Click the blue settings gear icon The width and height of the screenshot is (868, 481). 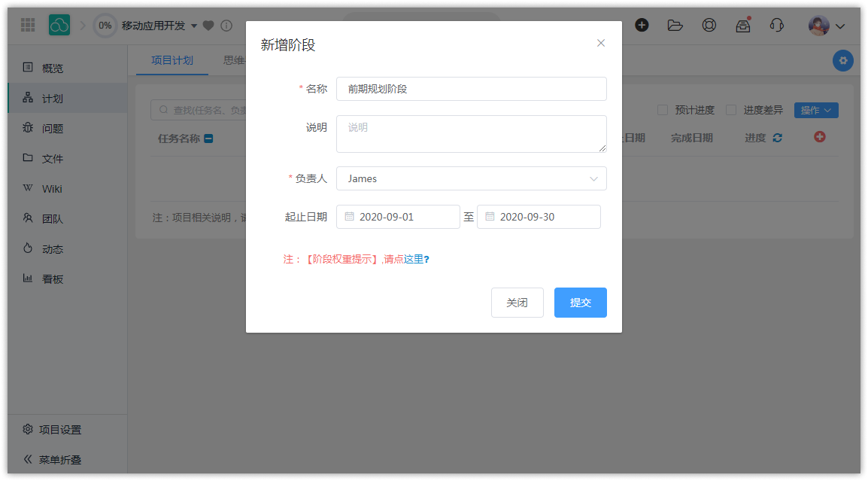[x=842, y=60]
